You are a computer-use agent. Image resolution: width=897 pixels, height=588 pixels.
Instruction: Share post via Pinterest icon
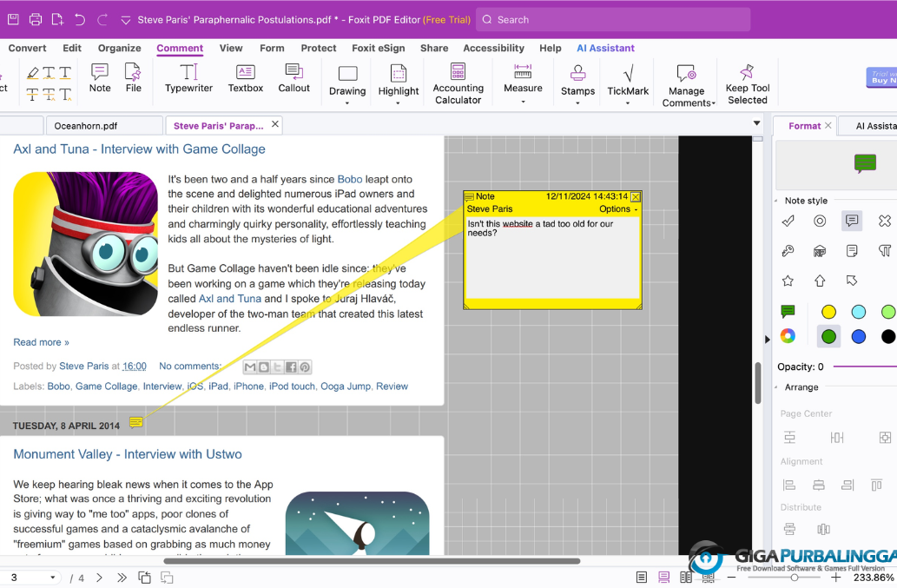tap(305, 367)
